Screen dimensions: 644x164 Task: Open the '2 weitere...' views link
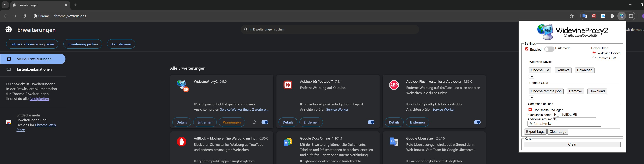coord(260,109)
